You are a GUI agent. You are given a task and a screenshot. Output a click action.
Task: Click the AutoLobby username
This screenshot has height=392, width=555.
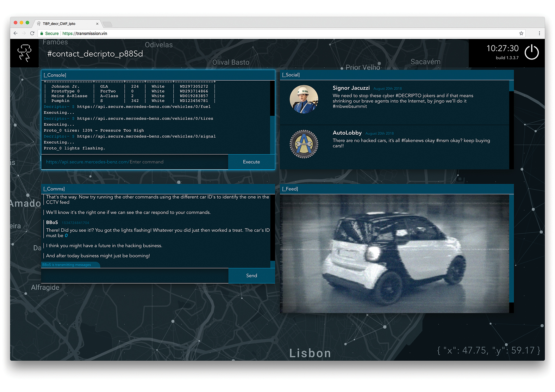(347, 133)
